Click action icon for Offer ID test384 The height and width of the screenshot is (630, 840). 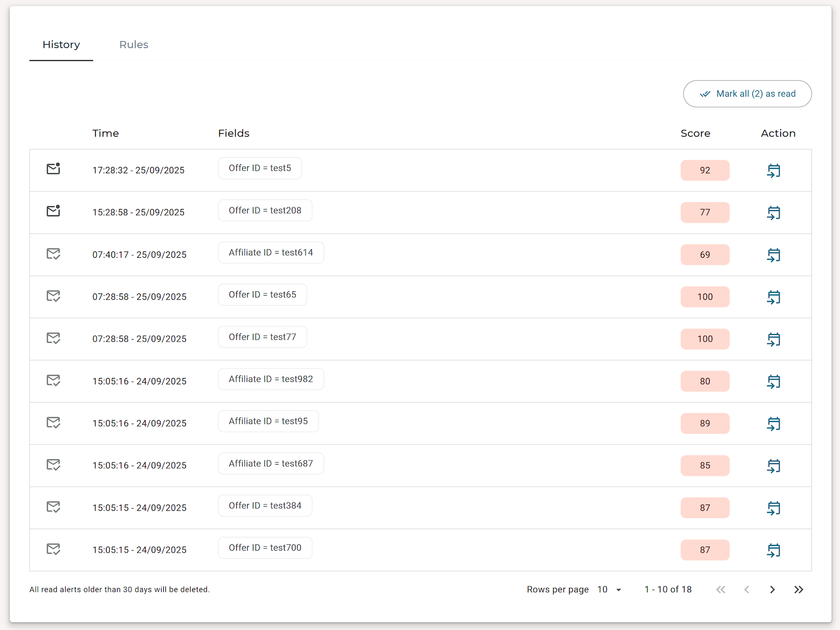pyautogui.click(x=773, y=508)
